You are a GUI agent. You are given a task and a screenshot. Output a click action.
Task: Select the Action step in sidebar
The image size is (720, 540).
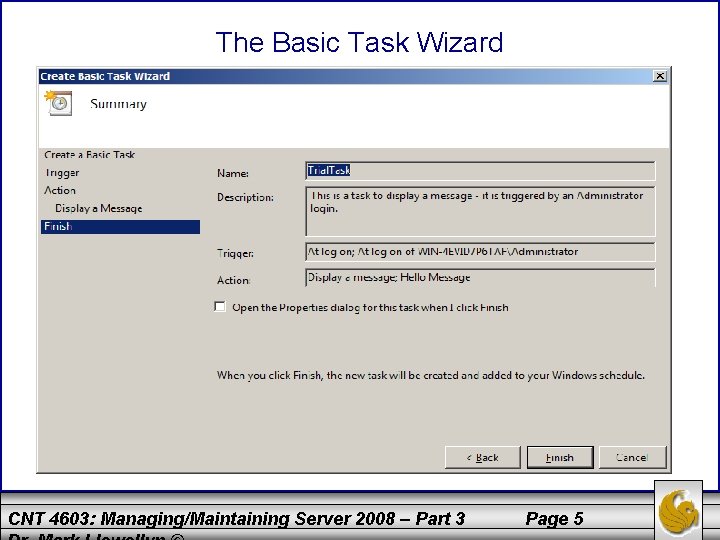point(60,190)
